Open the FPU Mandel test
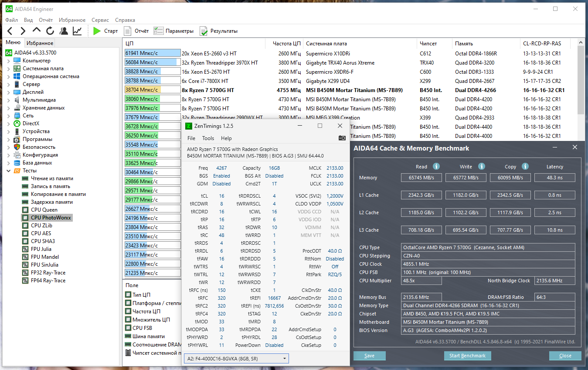This screenshot has height=370, width=588. [x=45, y=257]
